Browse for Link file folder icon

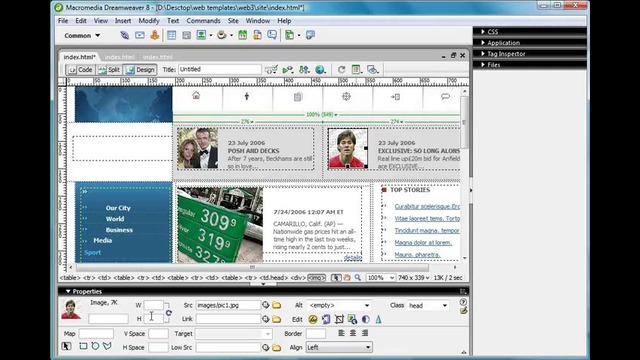click(x=277, y=319)
